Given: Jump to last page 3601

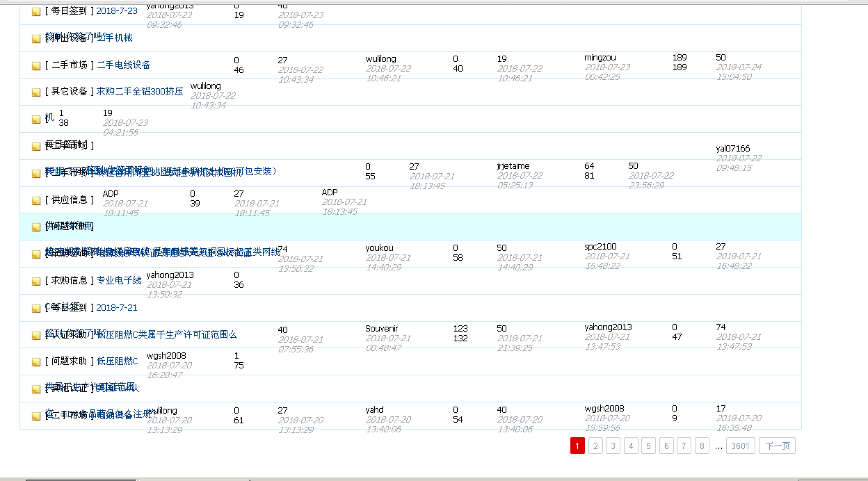Looking at the screenshot, I should pos(740,446).
